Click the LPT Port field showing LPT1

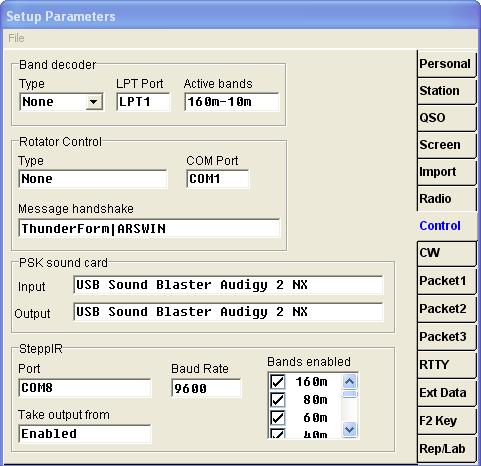click(x=143, y=102)
